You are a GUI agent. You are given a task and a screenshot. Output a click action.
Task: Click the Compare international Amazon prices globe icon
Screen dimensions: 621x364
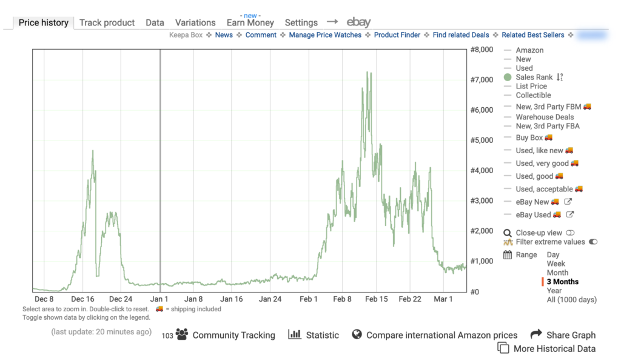click(357, 334)
